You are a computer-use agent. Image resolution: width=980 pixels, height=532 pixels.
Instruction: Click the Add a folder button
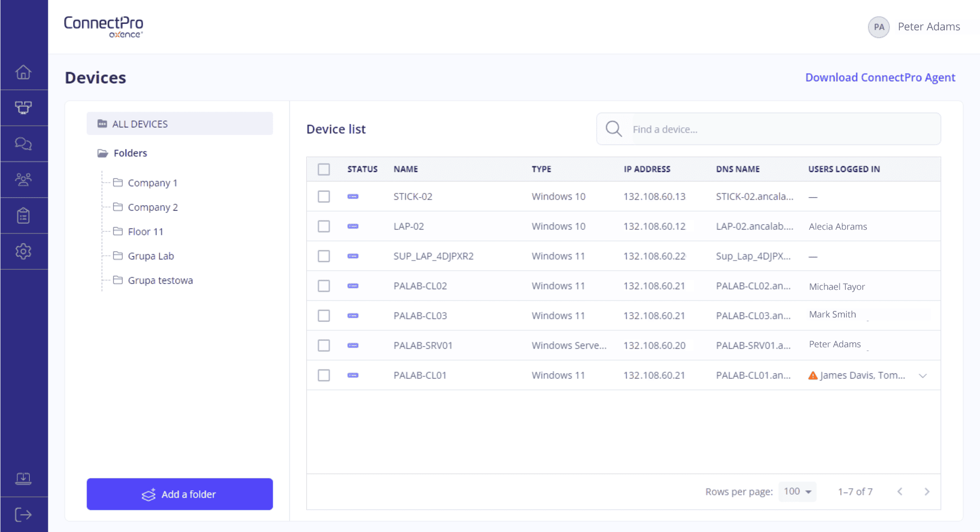179,494
